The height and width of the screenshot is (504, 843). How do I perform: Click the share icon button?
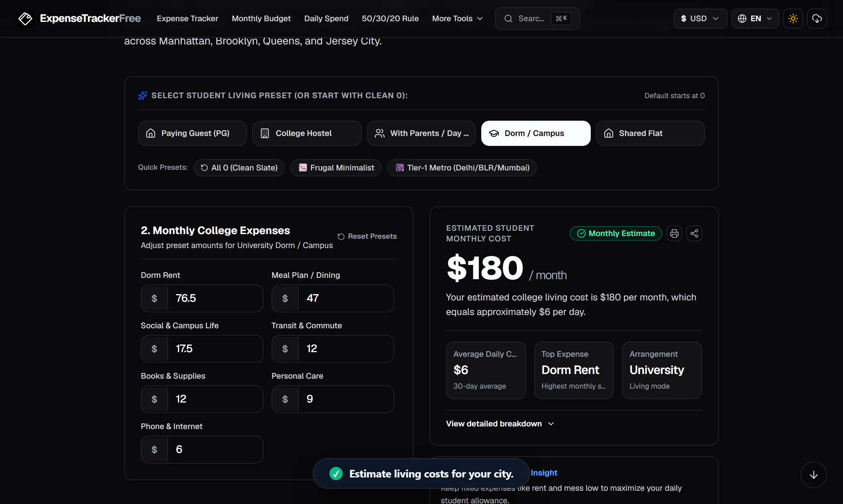point(694,233)
